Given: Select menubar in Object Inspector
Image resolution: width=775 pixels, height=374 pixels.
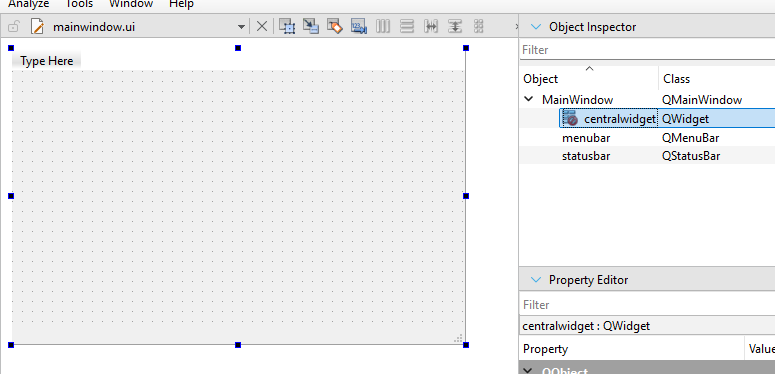Looking at the screenshot, I should 586,138.
